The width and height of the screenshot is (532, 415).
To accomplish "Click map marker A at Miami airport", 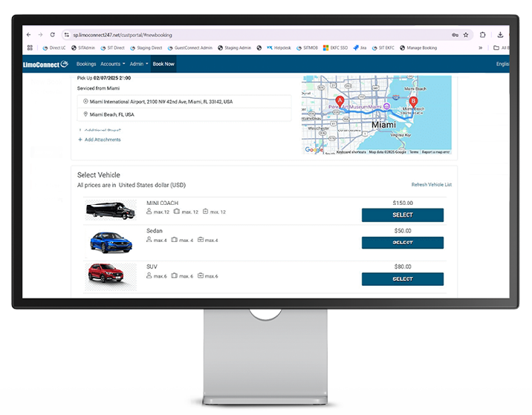I will pos(340,101).
